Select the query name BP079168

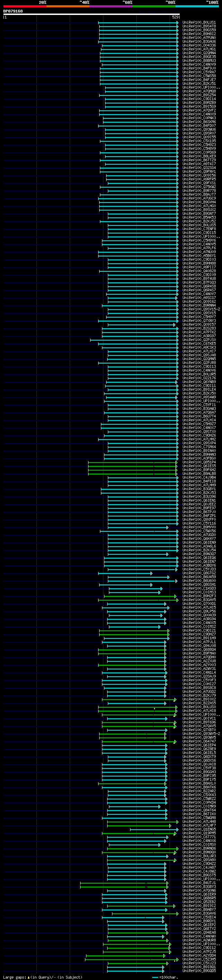pyautogui.click(x=13, y=11)
